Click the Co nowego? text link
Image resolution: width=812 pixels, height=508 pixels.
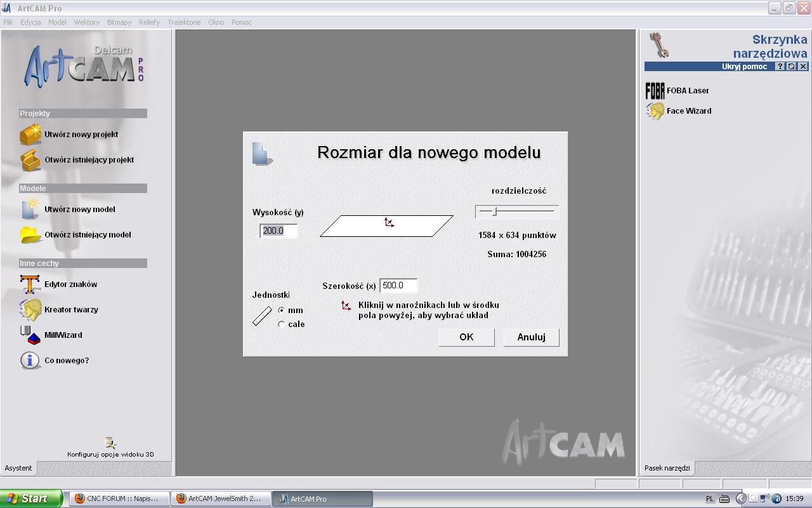pyautogui.click(x=67, y=361)
